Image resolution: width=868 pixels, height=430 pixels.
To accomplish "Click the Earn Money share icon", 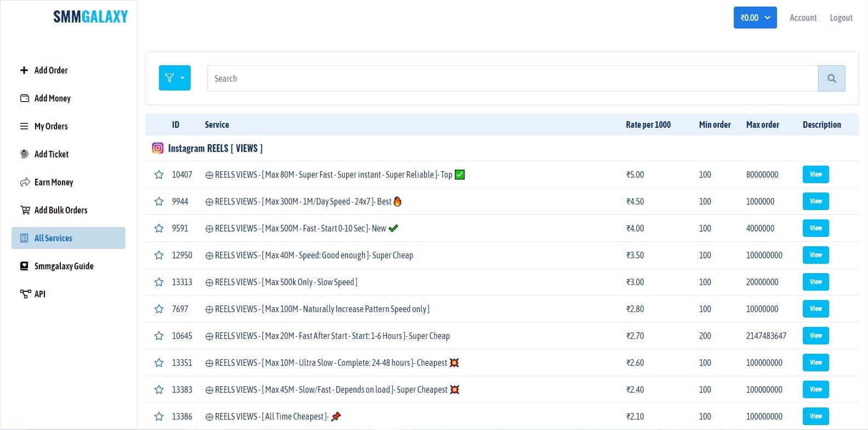I will coord(25,182).
